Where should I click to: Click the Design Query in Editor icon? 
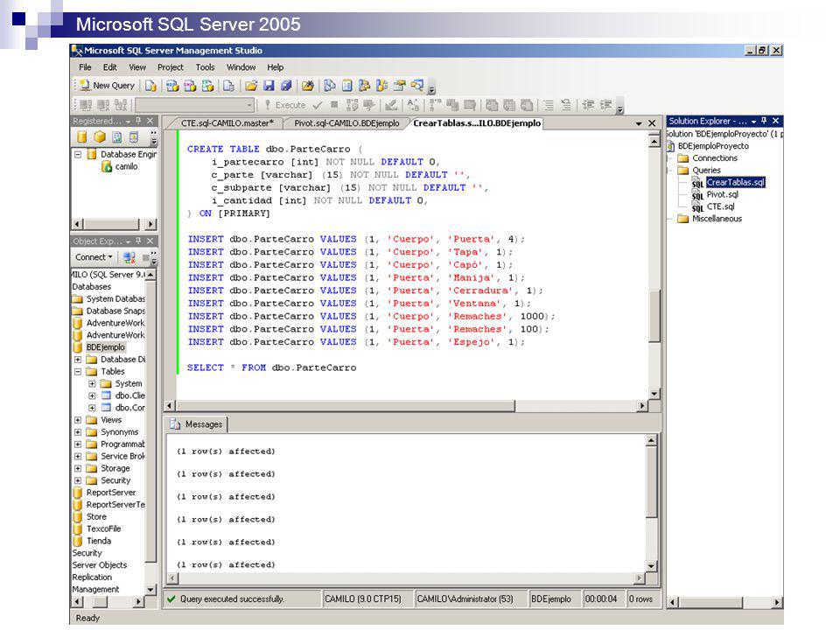click(391, 105)
